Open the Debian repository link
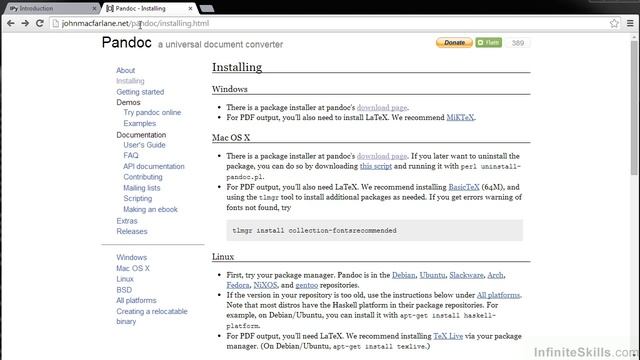Screen dimensions: 640x360 point(404,275)
